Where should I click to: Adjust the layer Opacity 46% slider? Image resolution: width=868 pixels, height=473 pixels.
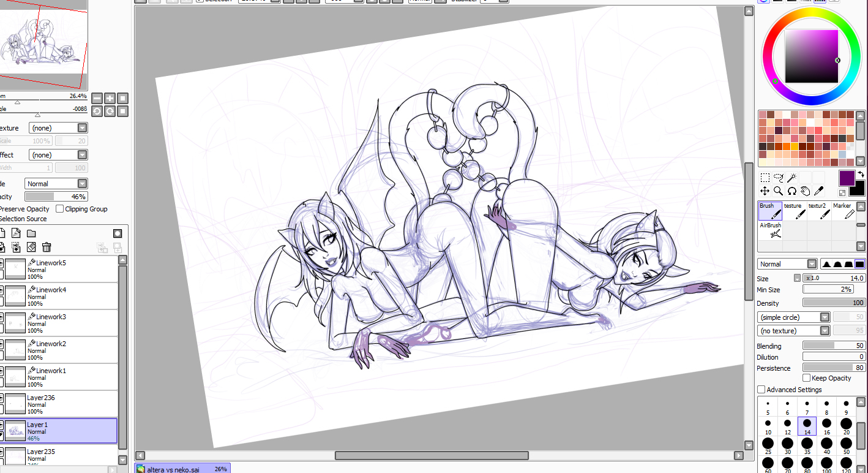(x=56, y=197)
